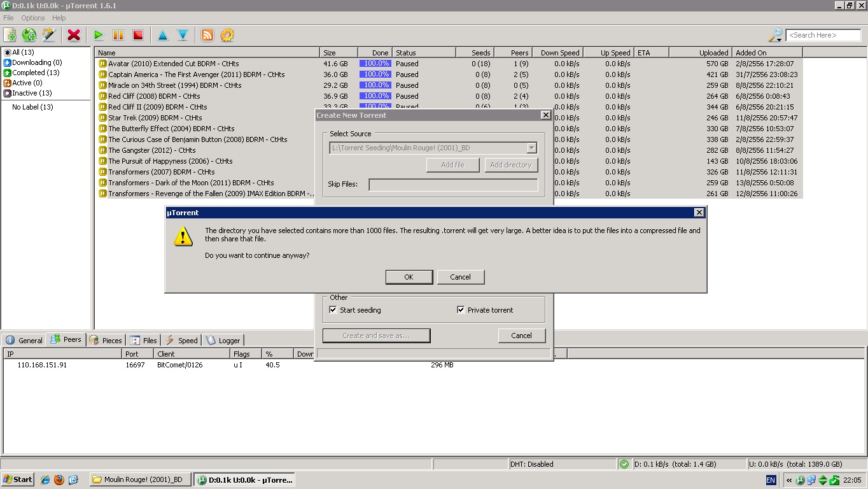
Task: Click the Create New Torrent wand icon
Action: (49, 35)
